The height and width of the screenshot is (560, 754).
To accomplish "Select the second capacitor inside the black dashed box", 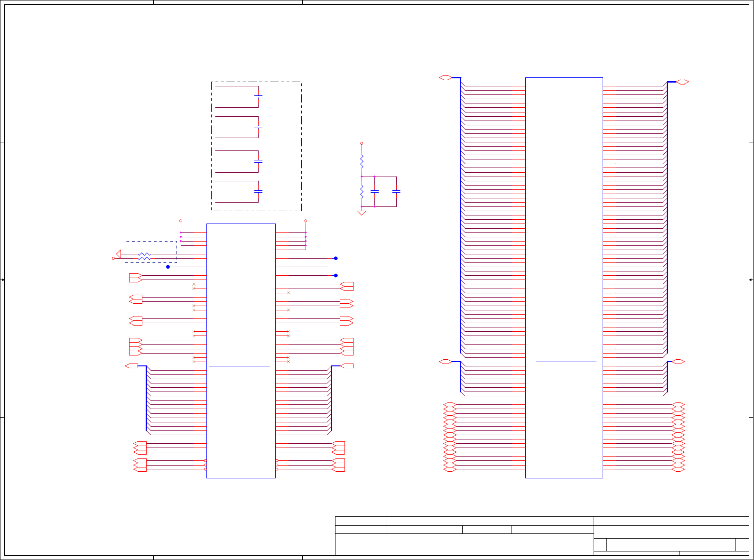I will pos(258,127).
